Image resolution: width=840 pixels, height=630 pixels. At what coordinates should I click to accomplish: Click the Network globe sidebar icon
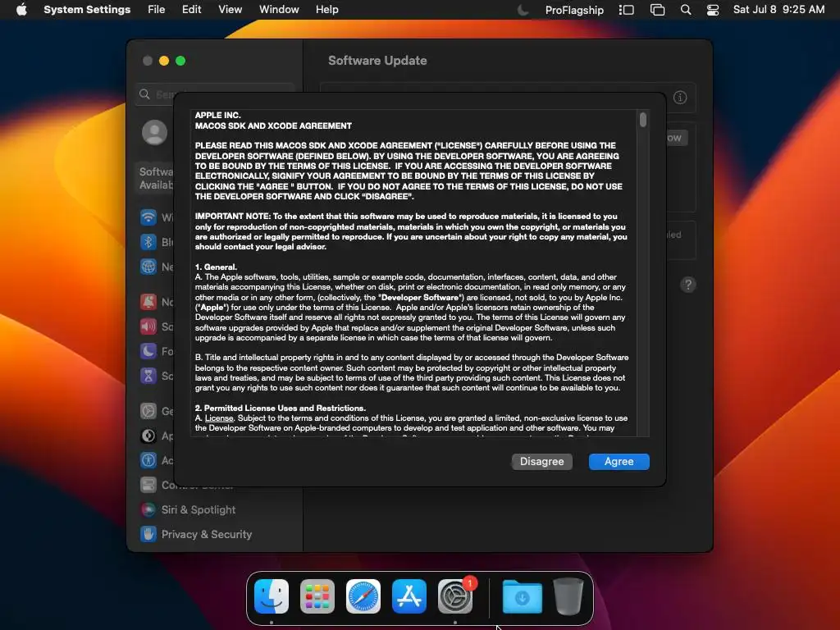[148, 267]
